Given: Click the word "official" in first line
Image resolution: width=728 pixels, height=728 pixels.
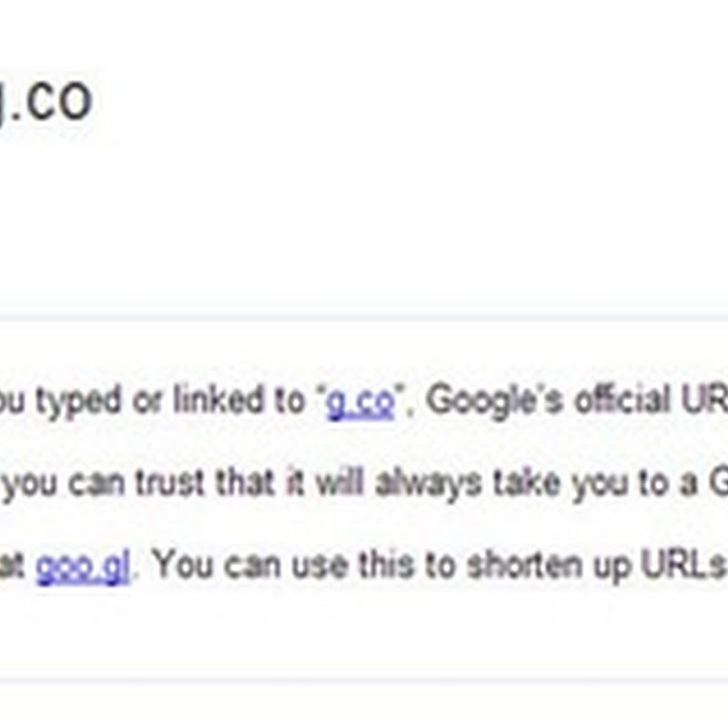Looking at the screenshot, I should pyautogui.click(x=623, y=399).
